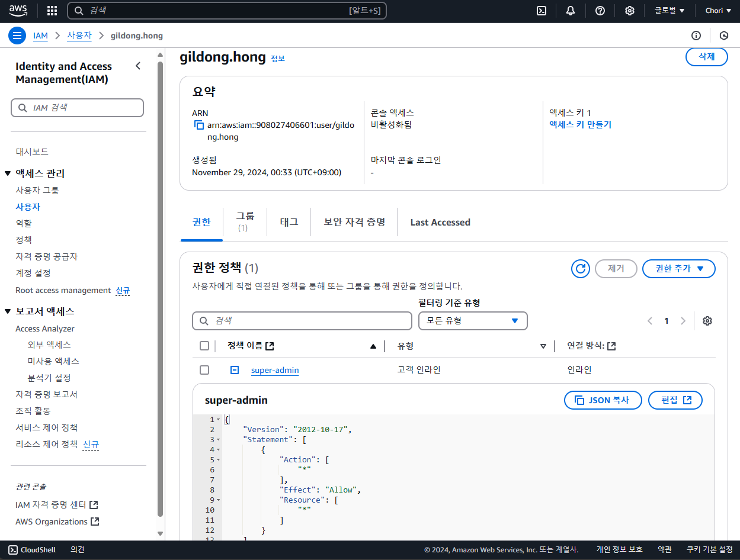
Task: Open the 권한 추가 dropdown button
Action: tap(679, 269)
